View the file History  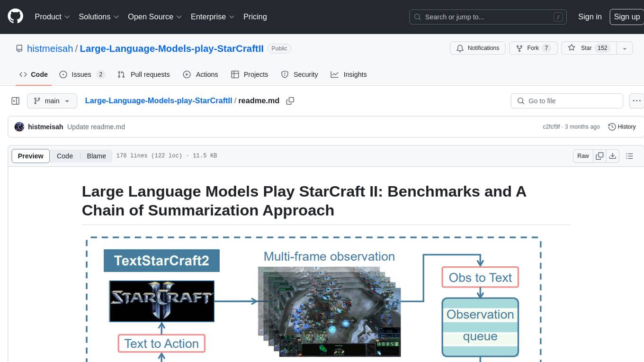[622, 127]
